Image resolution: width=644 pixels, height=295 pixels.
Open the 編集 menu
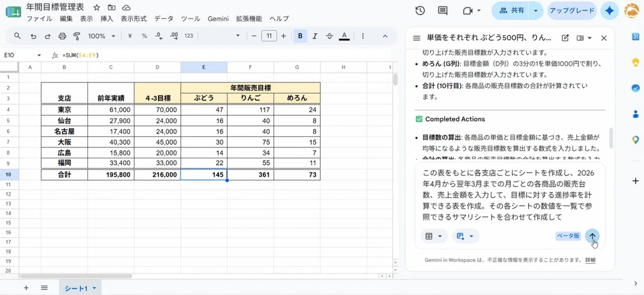click(x=66, y=19)
